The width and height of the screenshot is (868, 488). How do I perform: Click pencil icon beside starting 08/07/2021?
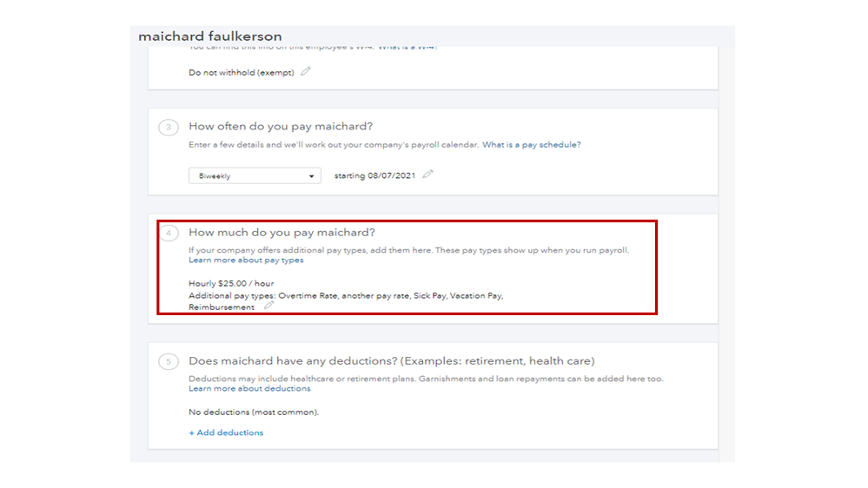point(427,175)
